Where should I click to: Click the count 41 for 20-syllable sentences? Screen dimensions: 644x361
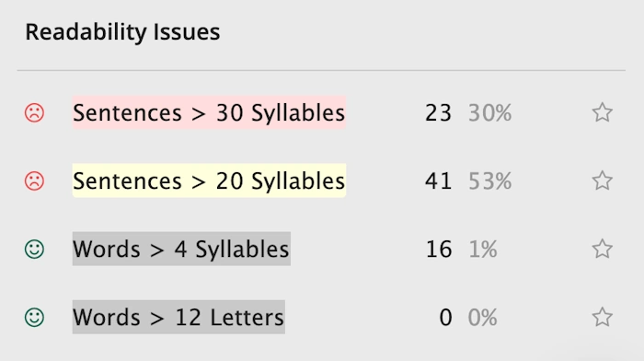pos(438,181)
